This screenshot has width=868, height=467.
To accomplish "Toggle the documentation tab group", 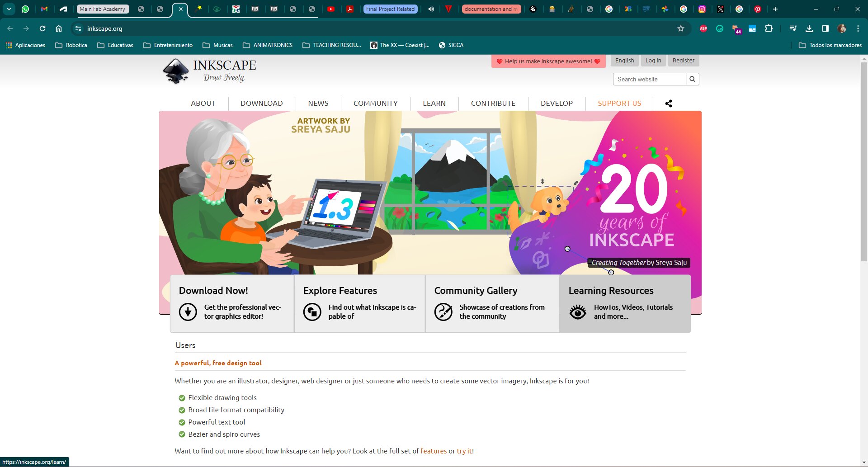I will coord(491,9).
